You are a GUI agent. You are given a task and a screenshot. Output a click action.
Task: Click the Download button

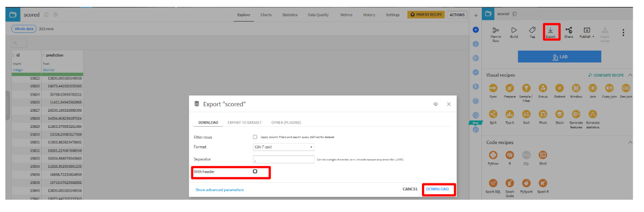click(x=437, y=189)
